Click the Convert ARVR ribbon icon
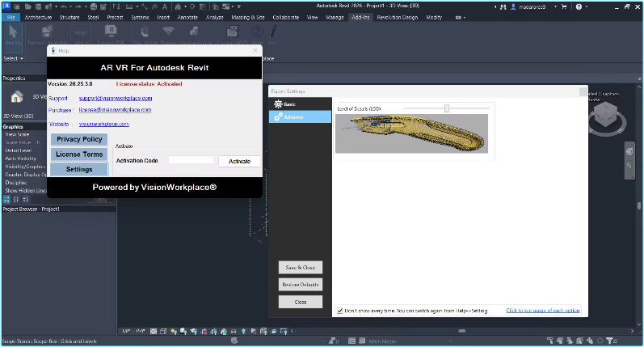The height and width of the screenshot is (347, 644). click(233, 31)
